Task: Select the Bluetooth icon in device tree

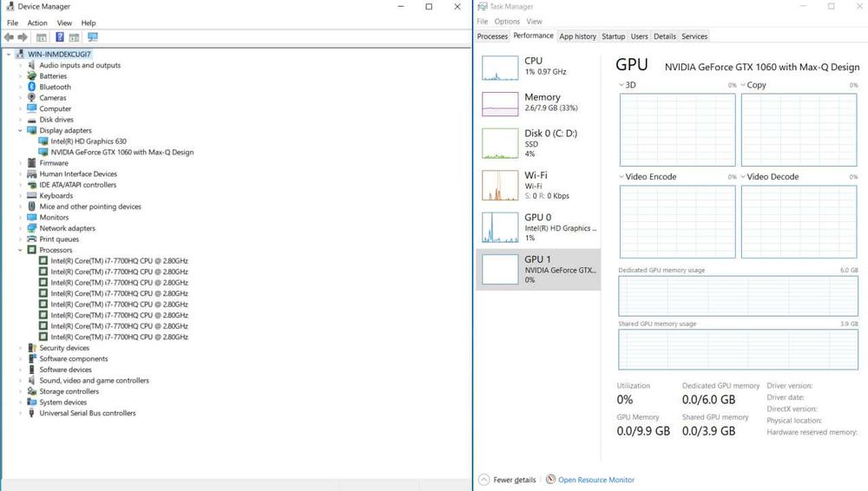Action: 31,87
